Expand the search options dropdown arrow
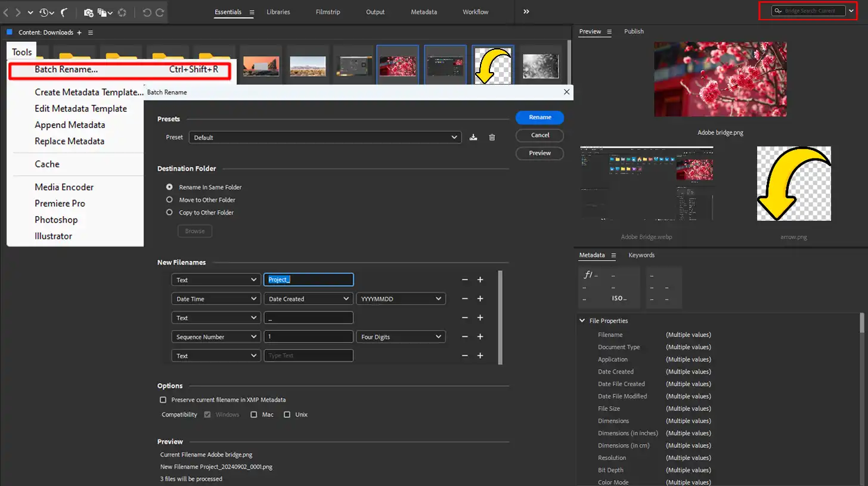868x486 pixels. point(851,11)
